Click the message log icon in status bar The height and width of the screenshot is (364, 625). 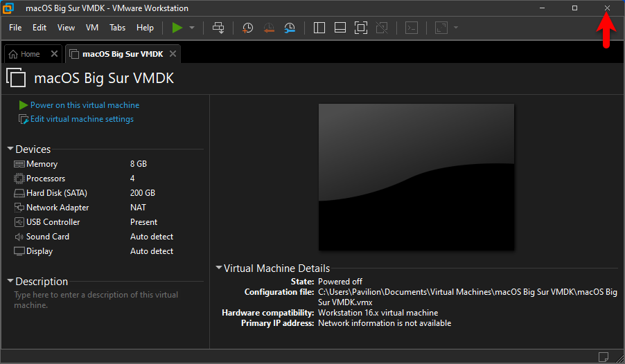point(604,356)
